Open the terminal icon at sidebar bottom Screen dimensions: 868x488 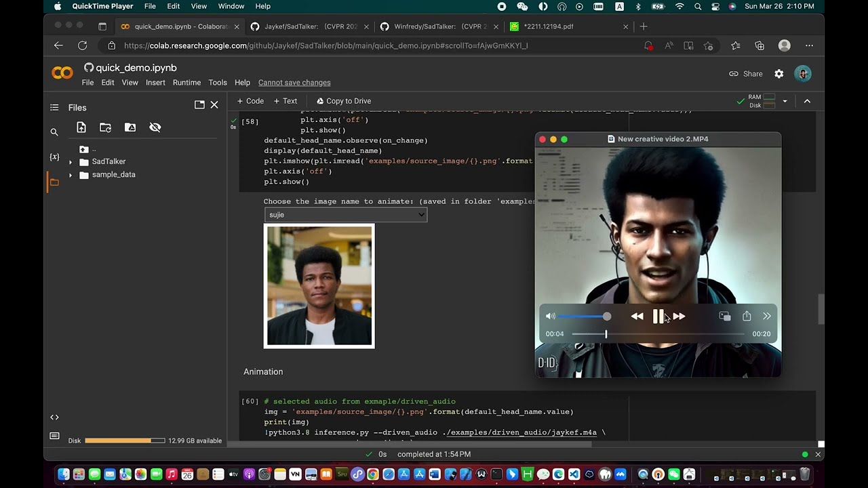click(x=54, y=436)
